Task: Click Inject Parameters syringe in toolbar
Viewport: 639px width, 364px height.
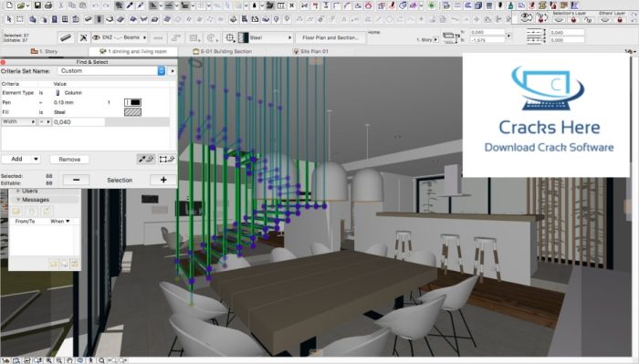Action: pos(141,5)
